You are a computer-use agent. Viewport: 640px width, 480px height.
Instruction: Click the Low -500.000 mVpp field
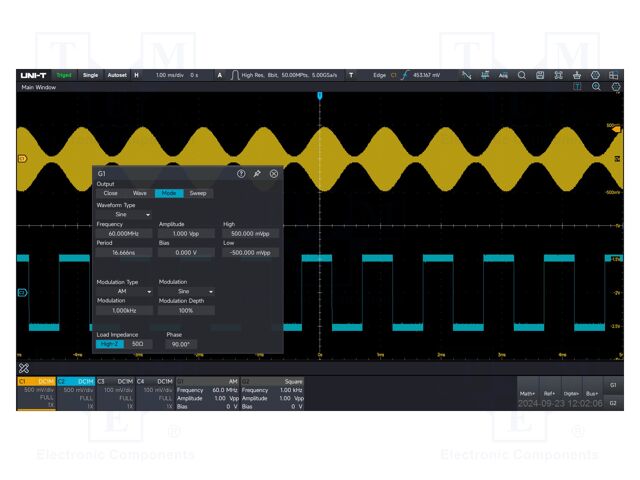[251, 253]
